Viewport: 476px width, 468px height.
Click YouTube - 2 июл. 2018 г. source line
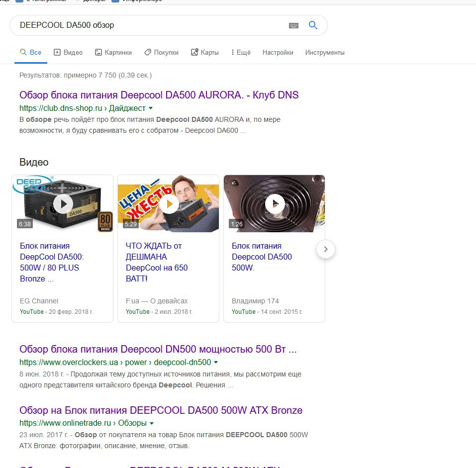159,312
